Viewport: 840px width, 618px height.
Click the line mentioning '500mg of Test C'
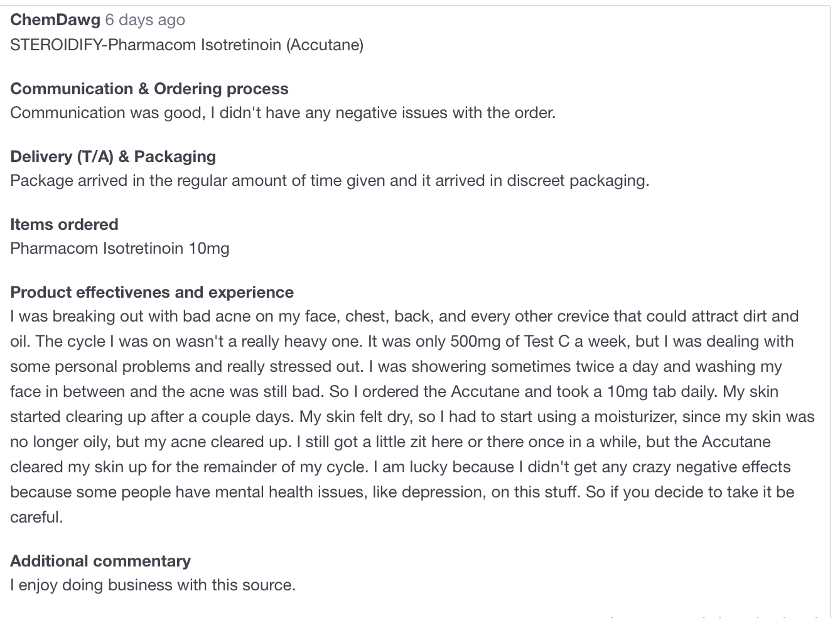coord(402,342)
